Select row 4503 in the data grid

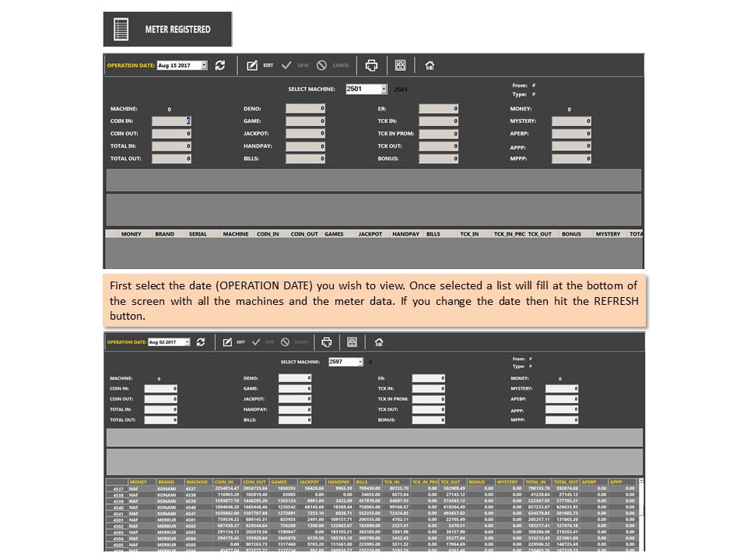372,532
